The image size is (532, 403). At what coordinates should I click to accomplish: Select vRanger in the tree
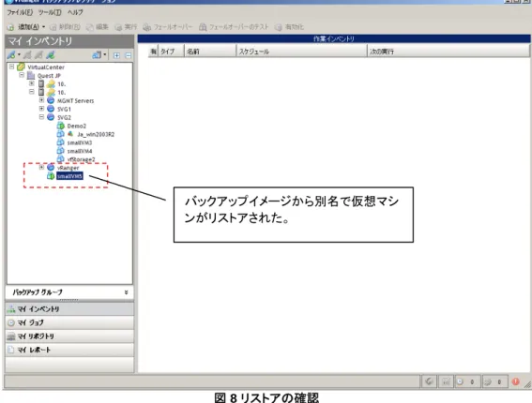point(68,168)
